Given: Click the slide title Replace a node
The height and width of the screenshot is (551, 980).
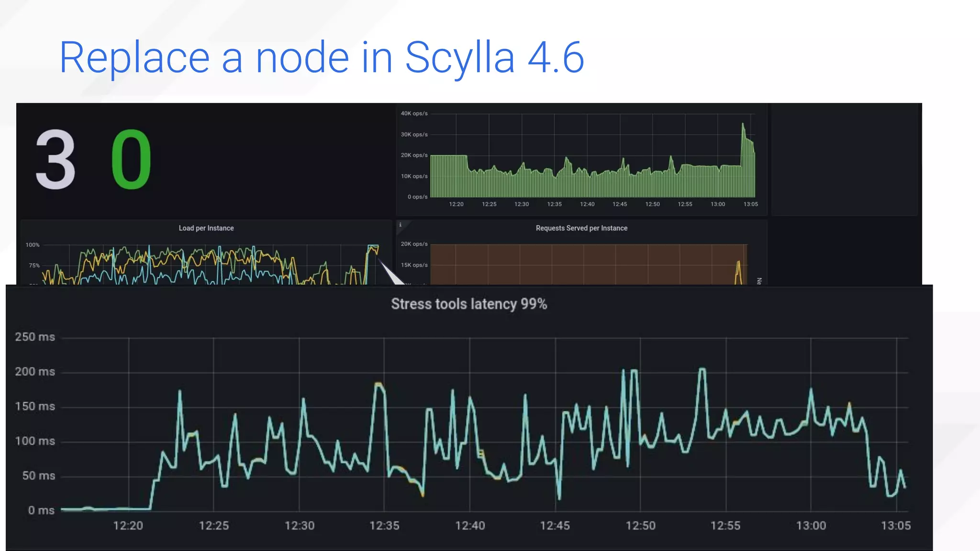Looking at the screenshot, I should pos(321,57).
